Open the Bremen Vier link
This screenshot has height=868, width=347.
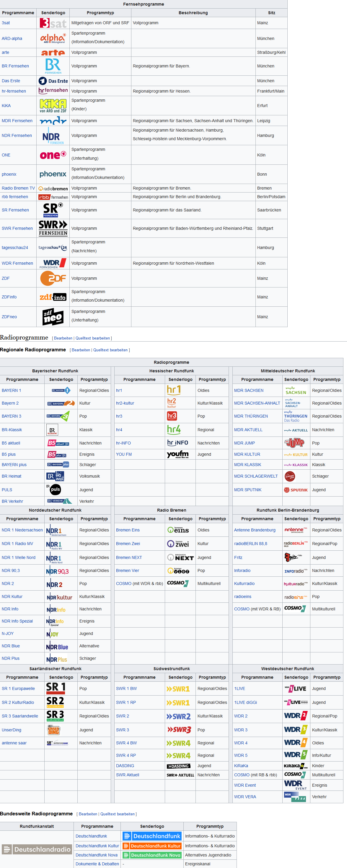128,570
